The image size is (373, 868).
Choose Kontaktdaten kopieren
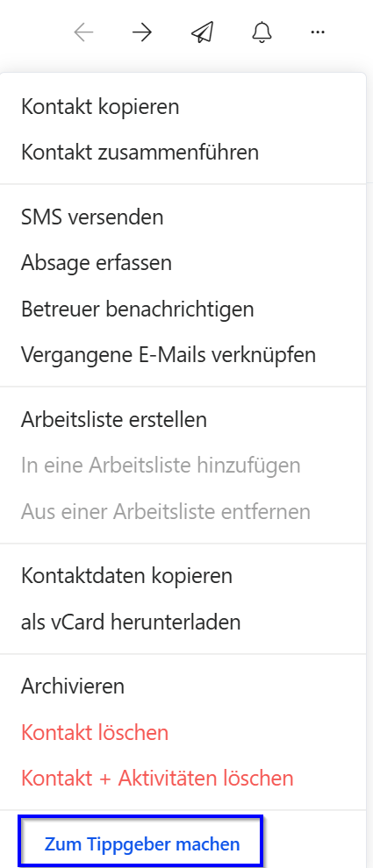183,576
